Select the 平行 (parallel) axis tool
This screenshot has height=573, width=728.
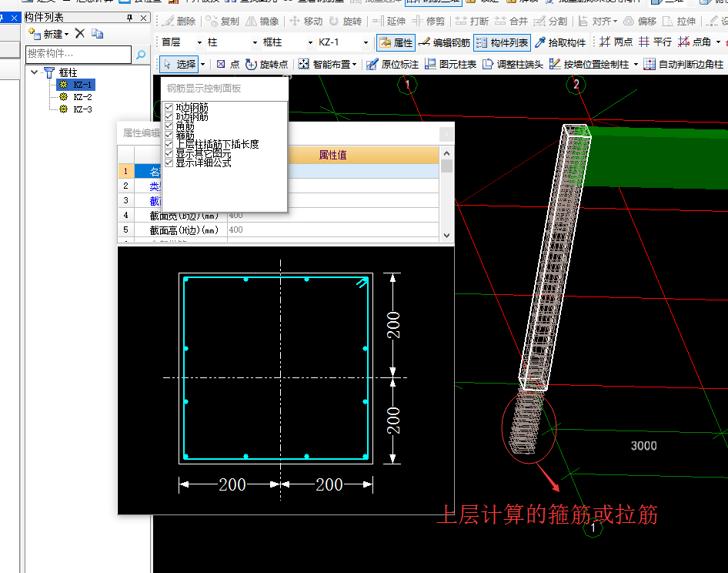coord(655,42)
